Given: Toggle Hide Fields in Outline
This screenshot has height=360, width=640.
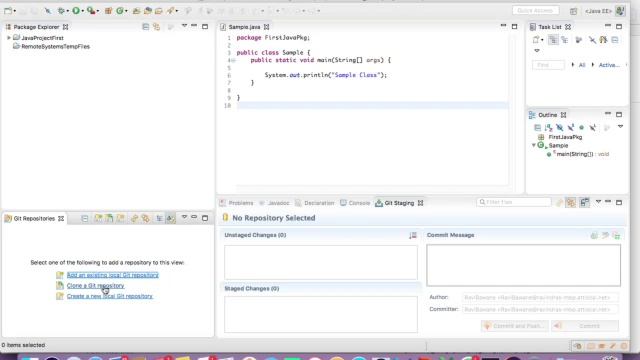Looking at the screenshot, I should pyautogui.click(x=560, y=128).
